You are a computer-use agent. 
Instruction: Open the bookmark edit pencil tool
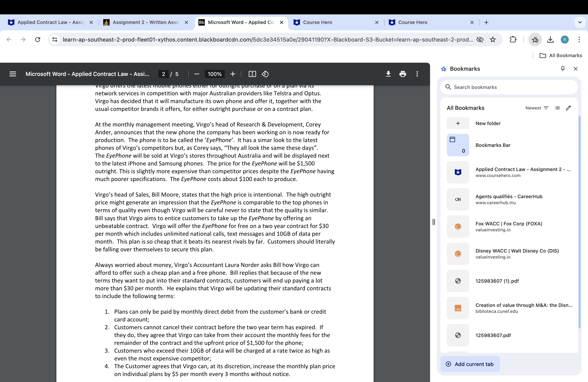click(x=568, y=108)
